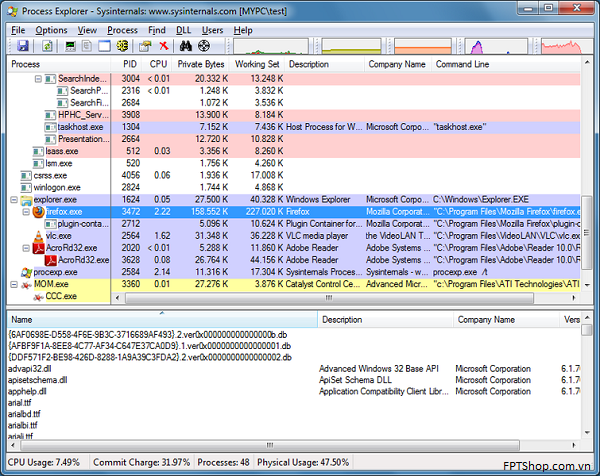Click the CPU usage mini graph
600x476 pixels.
click(271, 46)
